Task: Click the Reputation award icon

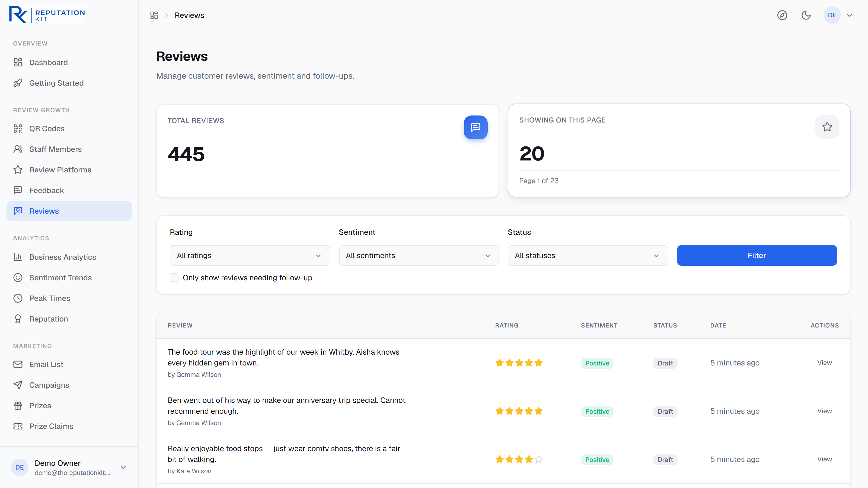Action: click(x=18, y=319)
